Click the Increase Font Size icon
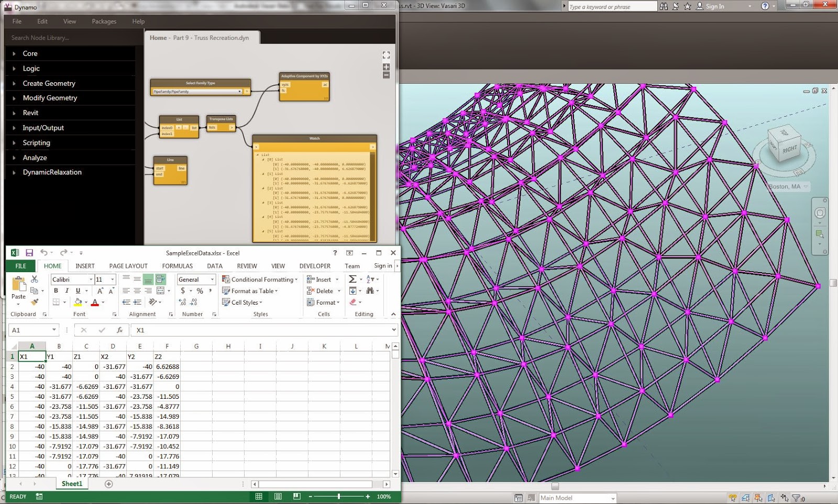The width and height of the screenshot is (838, 504). point(100,290)
